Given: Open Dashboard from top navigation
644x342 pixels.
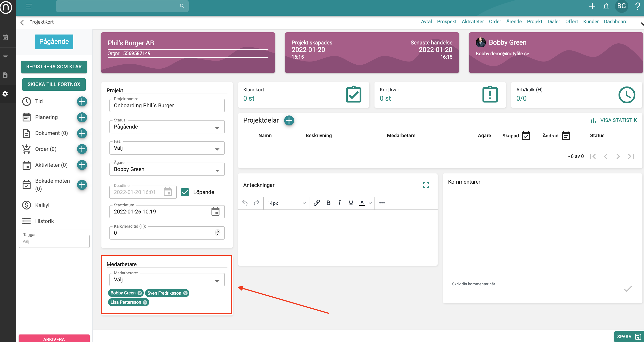Looking at the screenshot, I should click(615, 21).
